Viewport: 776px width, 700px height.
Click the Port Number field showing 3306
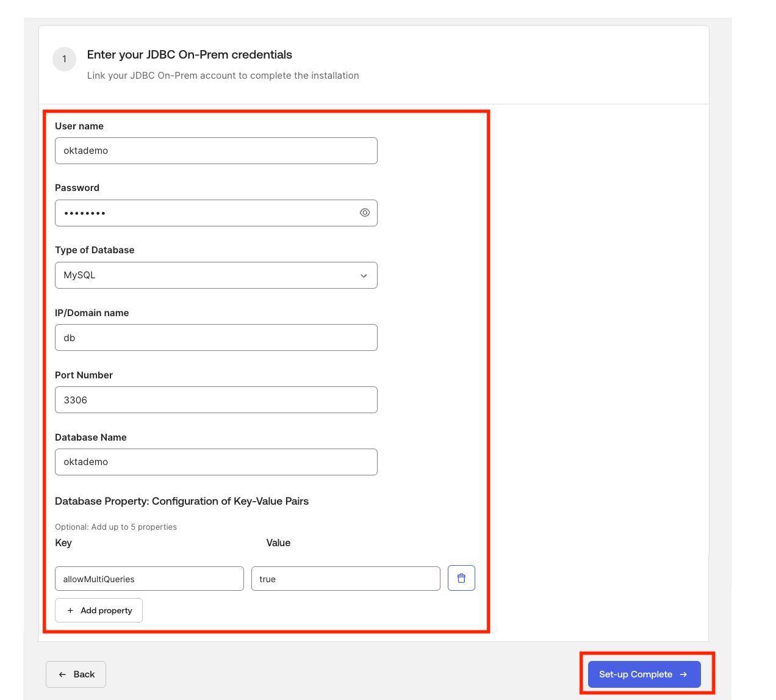216,400
